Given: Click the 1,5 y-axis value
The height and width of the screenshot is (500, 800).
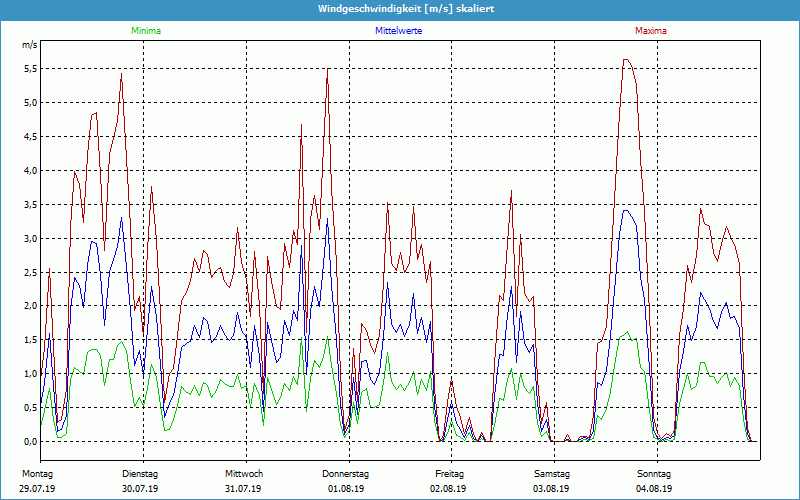Looking at the screenshot, I should pos(31,340).
